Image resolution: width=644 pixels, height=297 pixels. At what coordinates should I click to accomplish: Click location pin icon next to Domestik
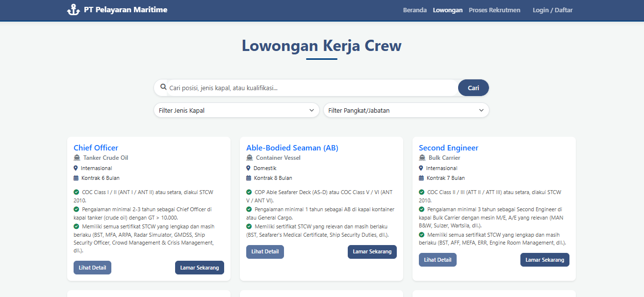point(249,168)
